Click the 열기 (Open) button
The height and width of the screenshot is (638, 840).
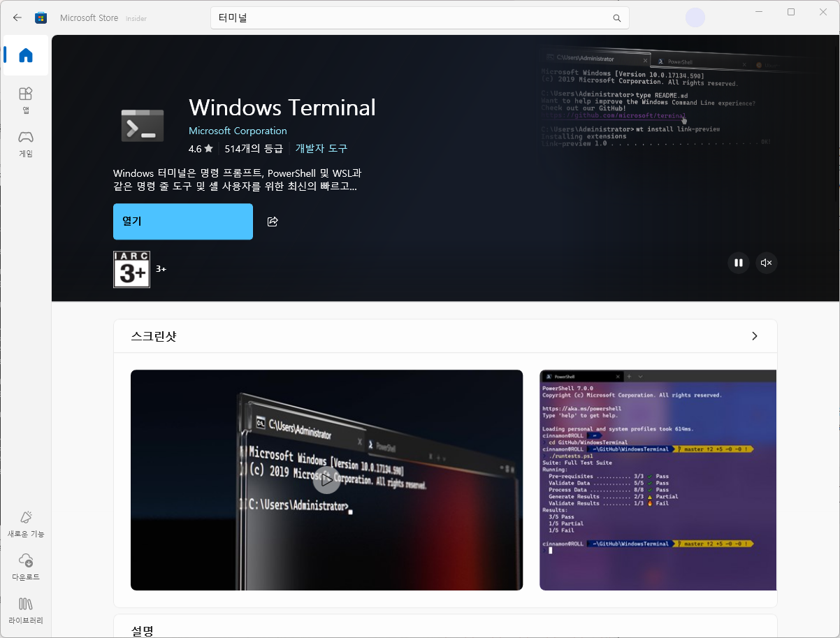point(183,222)
